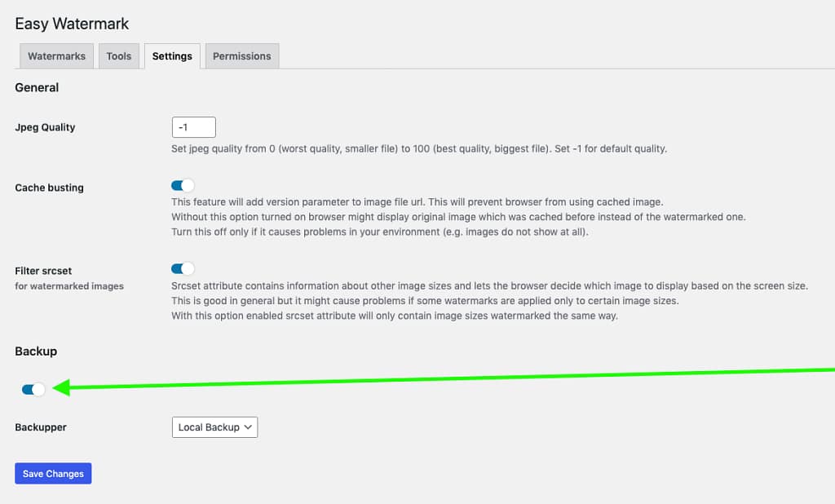The image size is (835, 504).
Task: Click the Backup toggle indicated by arrow
Action: [31, 389]
